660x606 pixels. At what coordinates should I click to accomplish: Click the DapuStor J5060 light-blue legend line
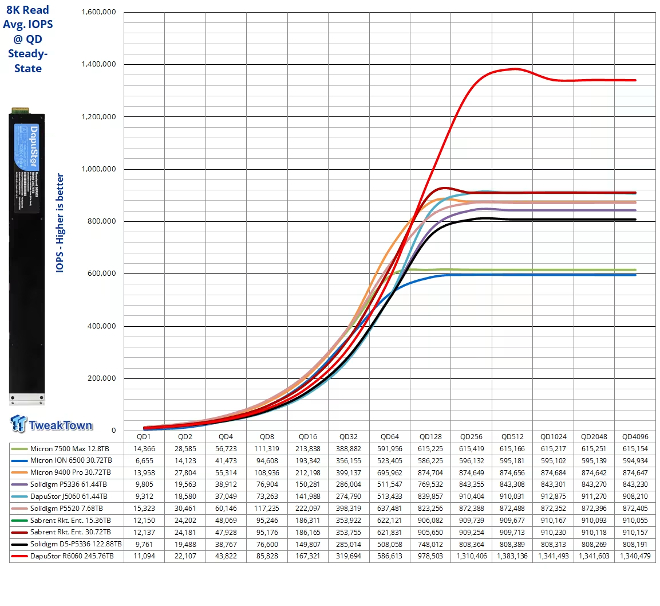click(19, 497)
